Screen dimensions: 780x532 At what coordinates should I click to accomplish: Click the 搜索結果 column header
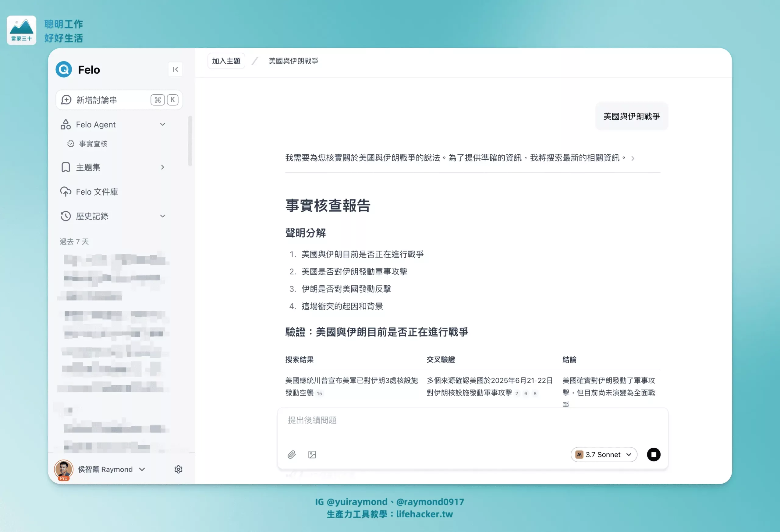click(300, 360)
